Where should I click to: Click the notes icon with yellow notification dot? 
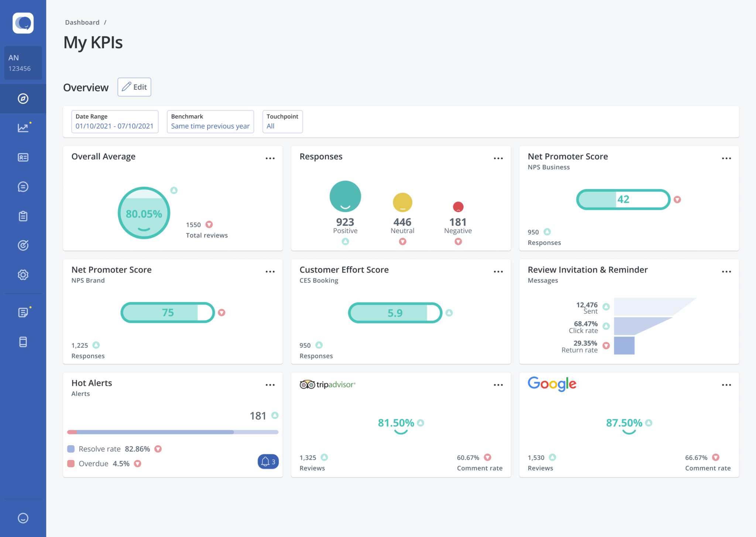click(x=23, y=312)
